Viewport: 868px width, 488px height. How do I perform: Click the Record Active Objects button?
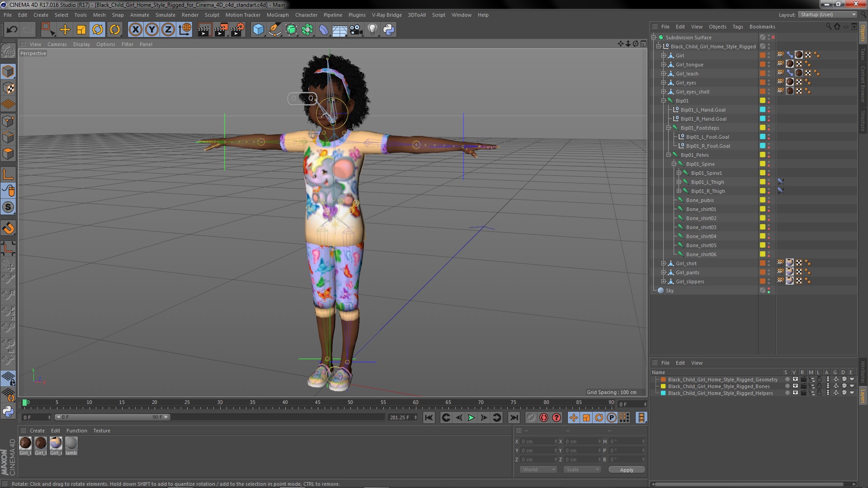point(531,418)
